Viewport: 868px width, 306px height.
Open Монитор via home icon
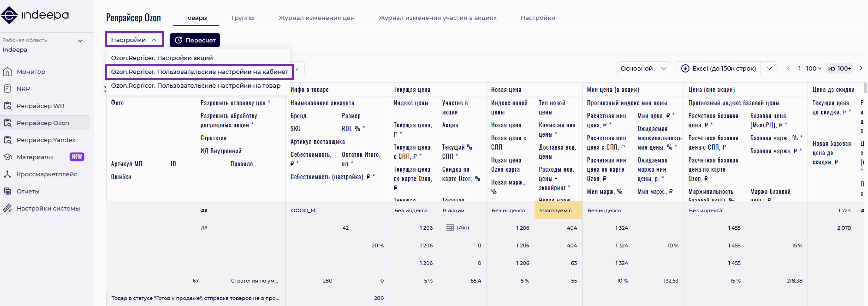click(x=7, y=72)
